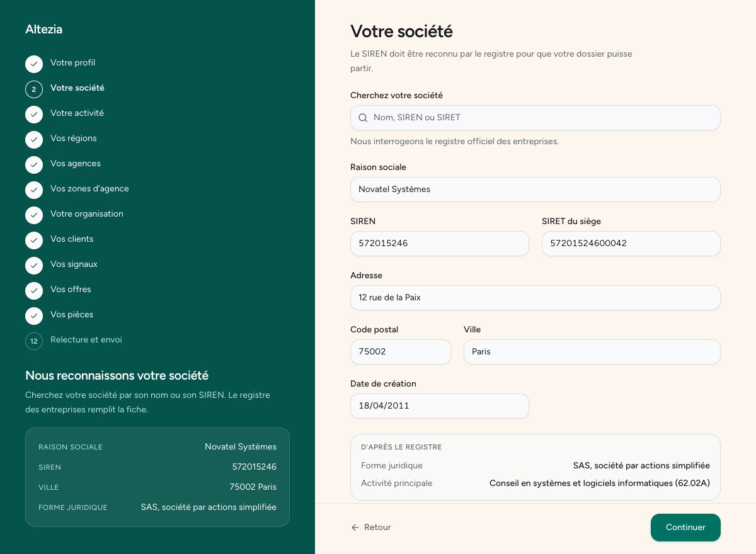Click the checkmark icon beside Vos zones d'agence
The width and height of the screenshot is (756, 554).
tap(34, 190)
